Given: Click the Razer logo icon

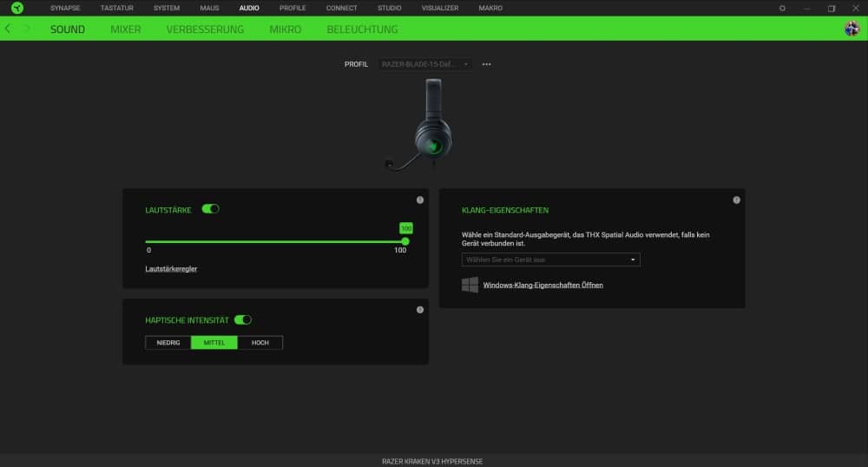Looking at the screenshot, I should 16,8.
